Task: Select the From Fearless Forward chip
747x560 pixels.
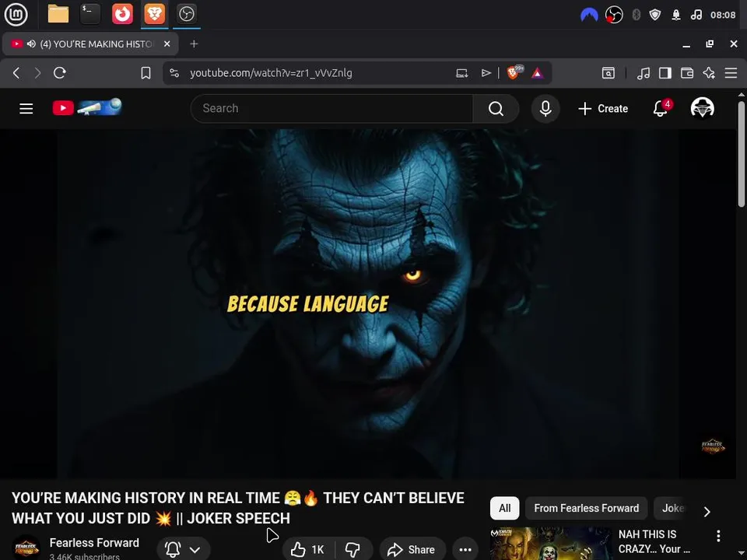Action: (586, 508)
